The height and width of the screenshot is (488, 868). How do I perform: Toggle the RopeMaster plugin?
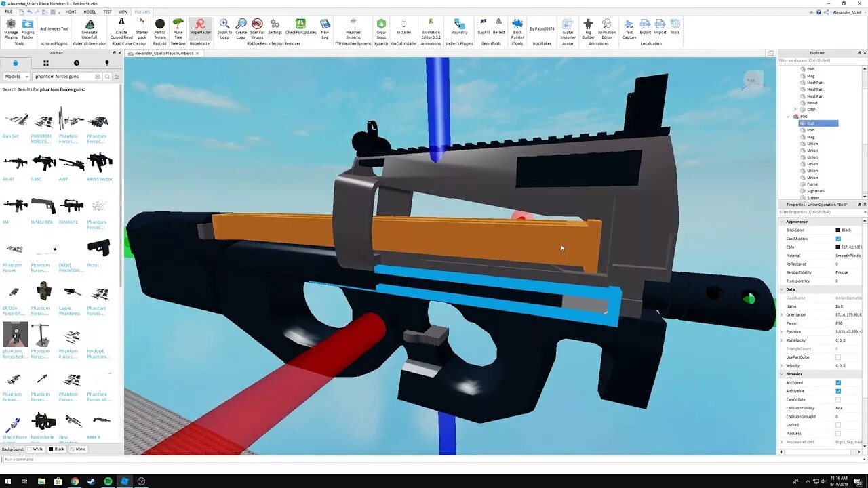pyautogui.click(x=200, y=28)
